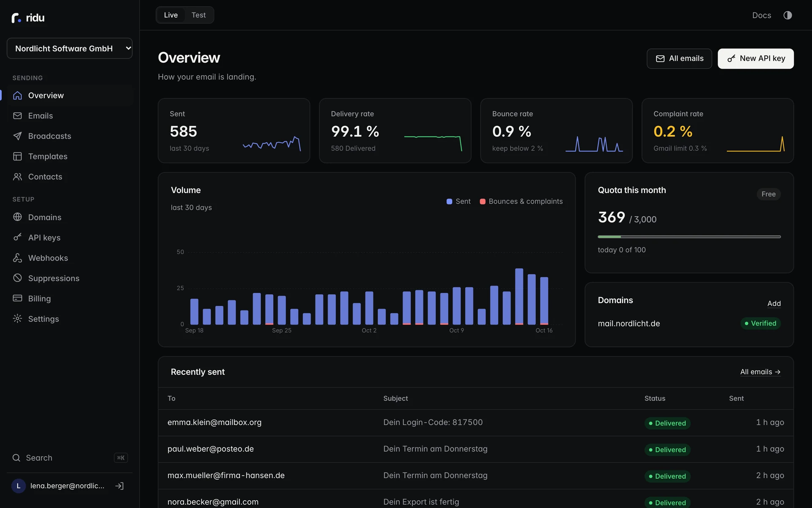Click the key icon in New API key button
Screen dimensions: 812x508
click(x=731, y=59)
